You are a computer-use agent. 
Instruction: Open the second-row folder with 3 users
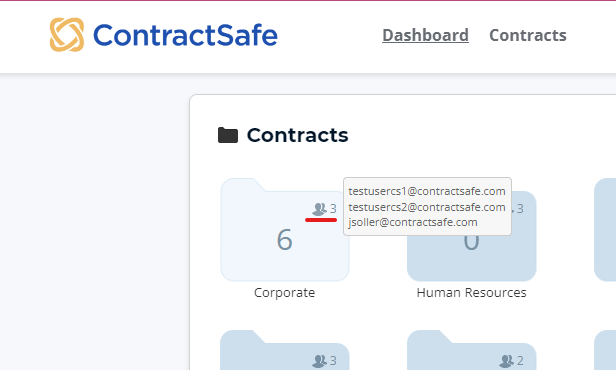pos(285,350)
